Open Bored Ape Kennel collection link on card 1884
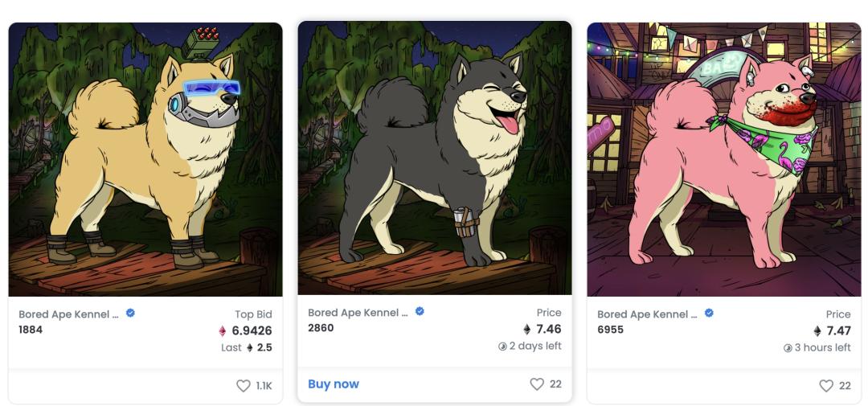The image size is (868, 406). coord(68,314)
